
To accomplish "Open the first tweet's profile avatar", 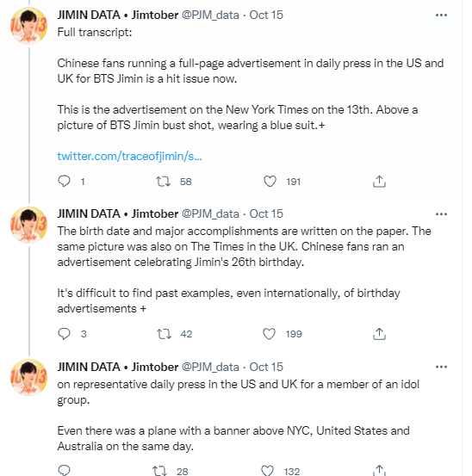I will (x=29, y=26).
